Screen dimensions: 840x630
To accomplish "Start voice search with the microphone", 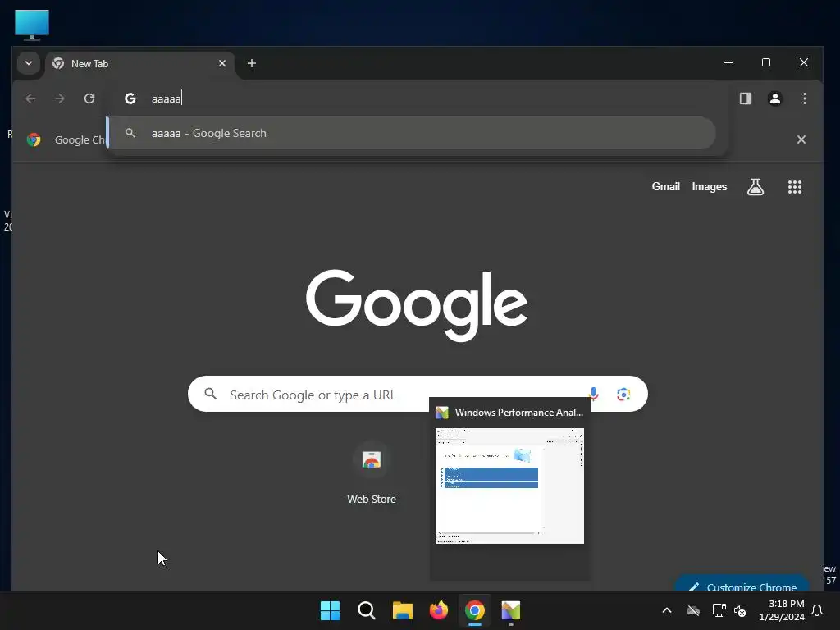I will coord(593,394).
